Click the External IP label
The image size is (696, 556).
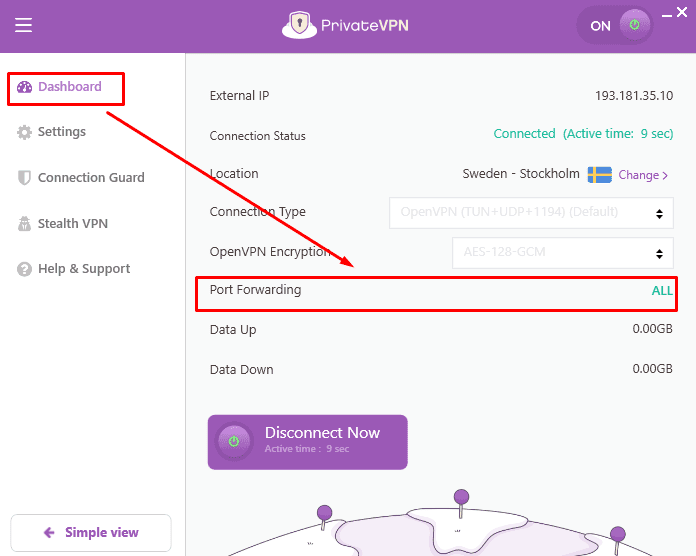pos(239,95)
